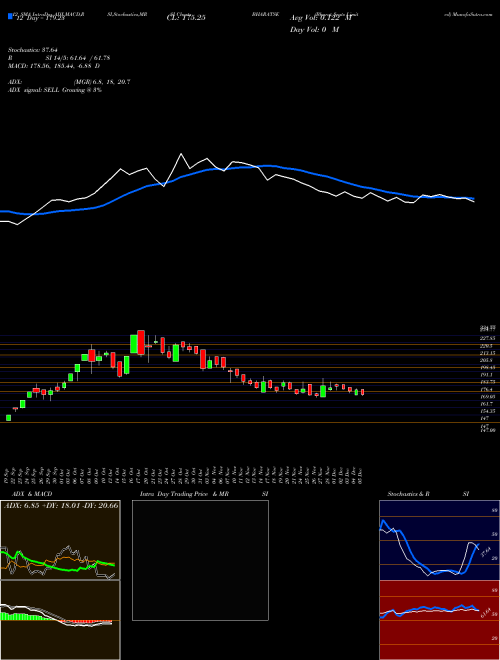Screen dimensions: 500x660
Task: Click the empty Intra Day Trading chart box
Action: [x=200, y=560]
